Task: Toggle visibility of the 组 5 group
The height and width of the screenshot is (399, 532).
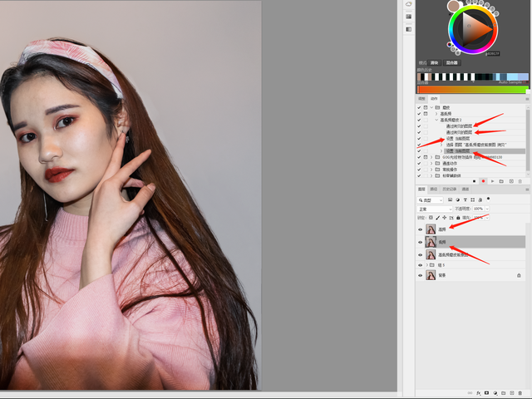Action: (x=420, y=265)
